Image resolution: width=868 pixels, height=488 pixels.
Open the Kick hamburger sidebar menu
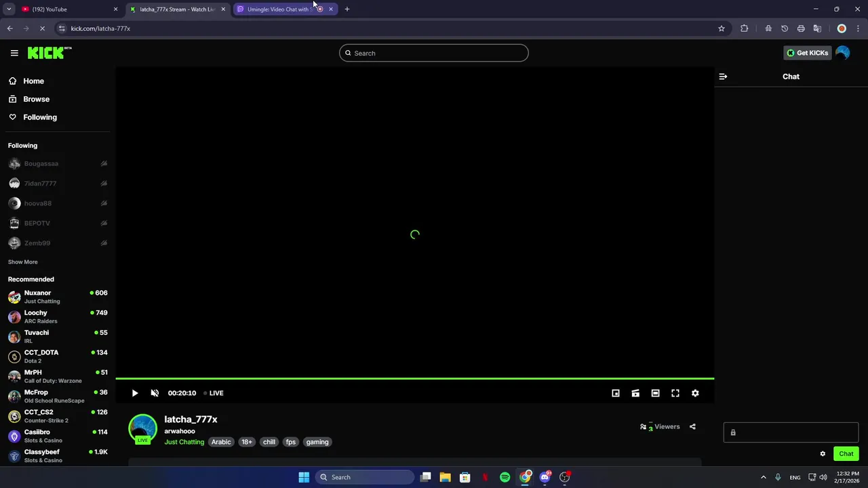14,53
